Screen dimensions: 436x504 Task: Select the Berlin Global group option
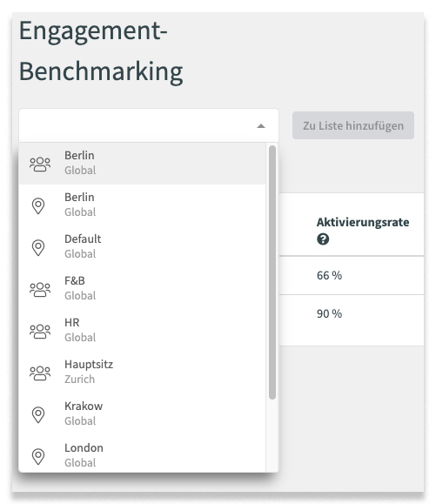tap(142, 164)
